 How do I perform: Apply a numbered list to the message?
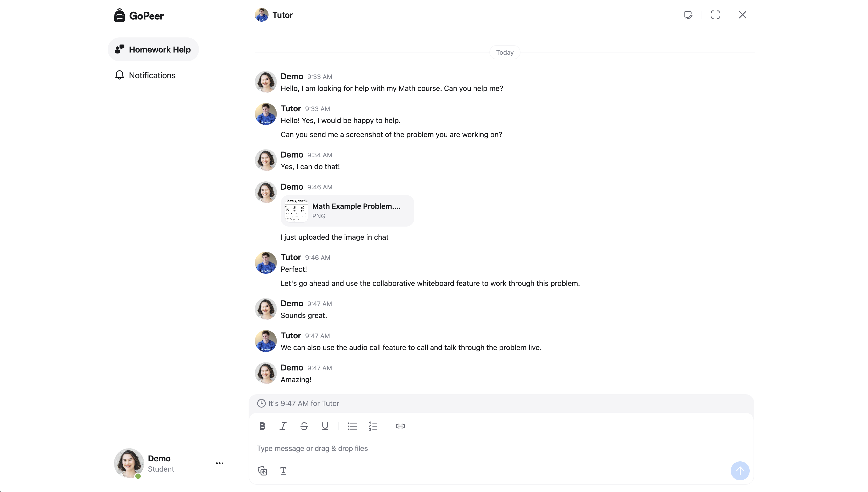click(x=373, y=426)
